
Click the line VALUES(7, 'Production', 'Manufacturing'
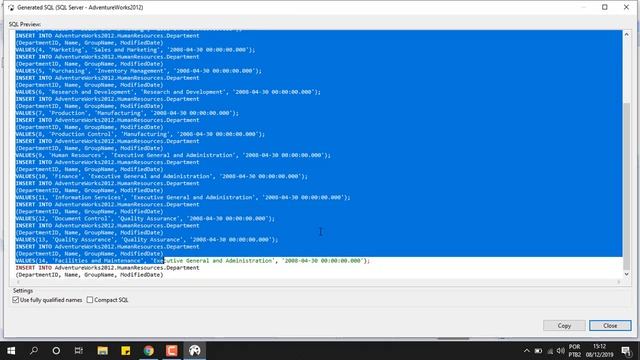127,113
